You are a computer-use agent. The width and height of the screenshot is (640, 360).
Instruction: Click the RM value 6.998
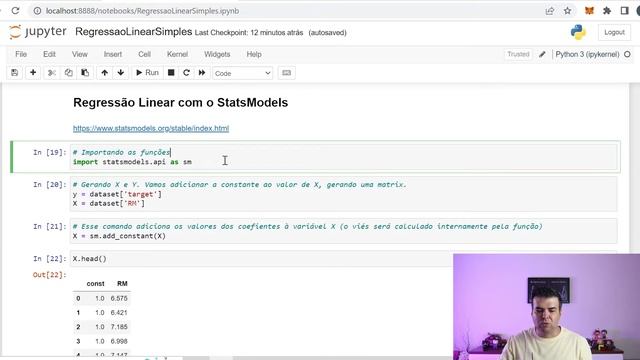[x=119, y=341]
